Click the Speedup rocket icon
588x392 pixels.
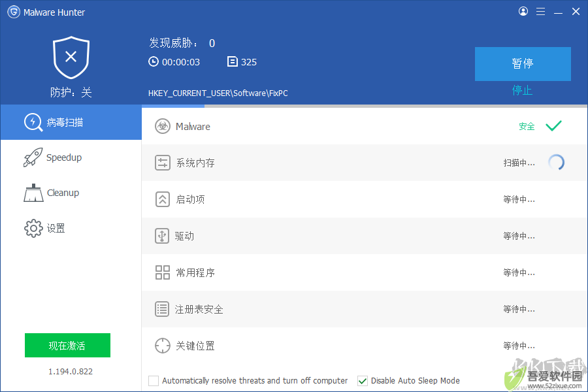click(33, 157)
